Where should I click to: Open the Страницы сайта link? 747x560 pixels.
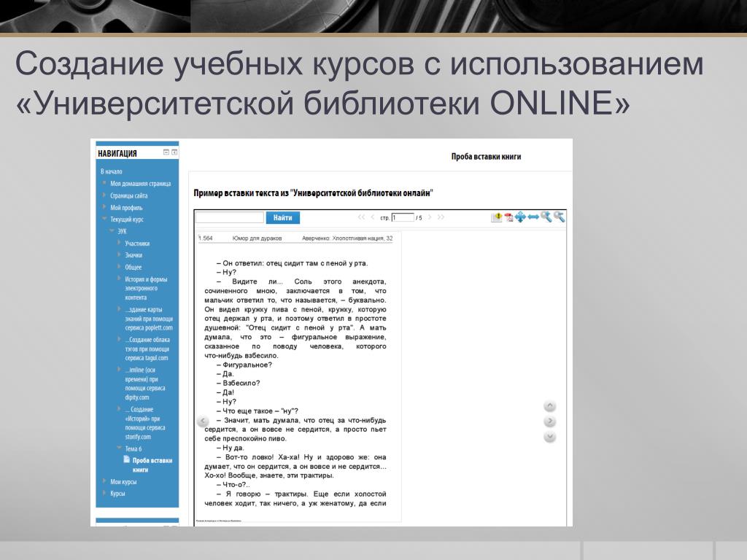coord(128,195)
